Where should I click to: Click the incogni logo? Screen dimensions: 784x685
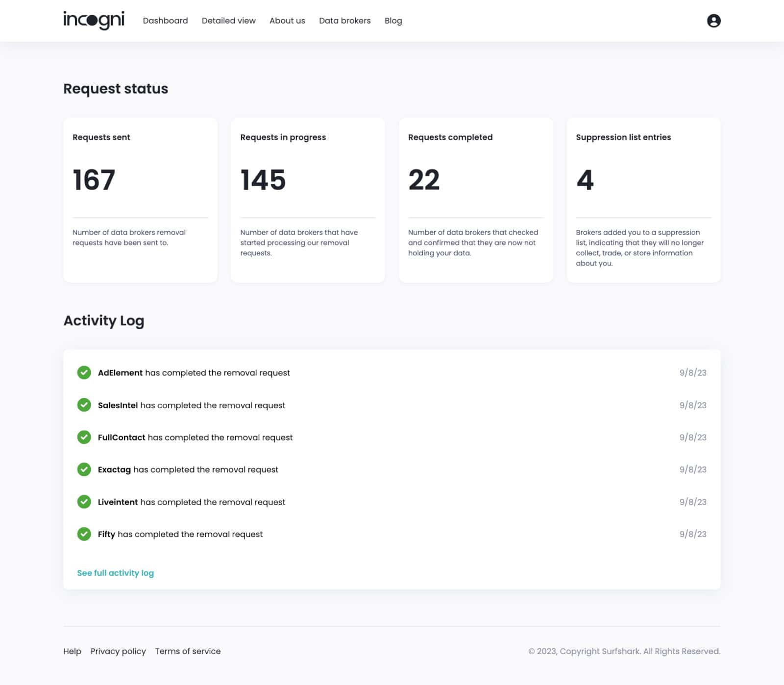tap(94, 20)
